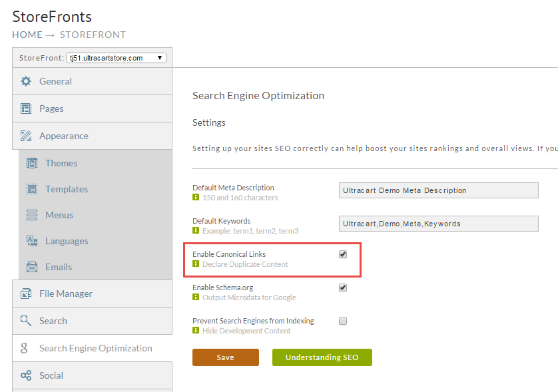558x392 pixels.
Task: Click info icon beside Example term1 hint
Action: click(x=196, y=230)
